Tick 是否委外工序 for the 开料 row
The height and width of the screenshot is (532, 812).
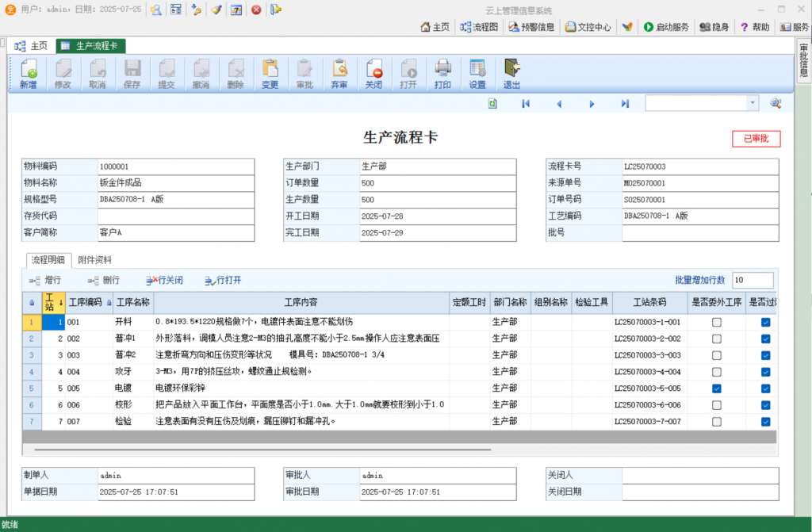[716, 322]
